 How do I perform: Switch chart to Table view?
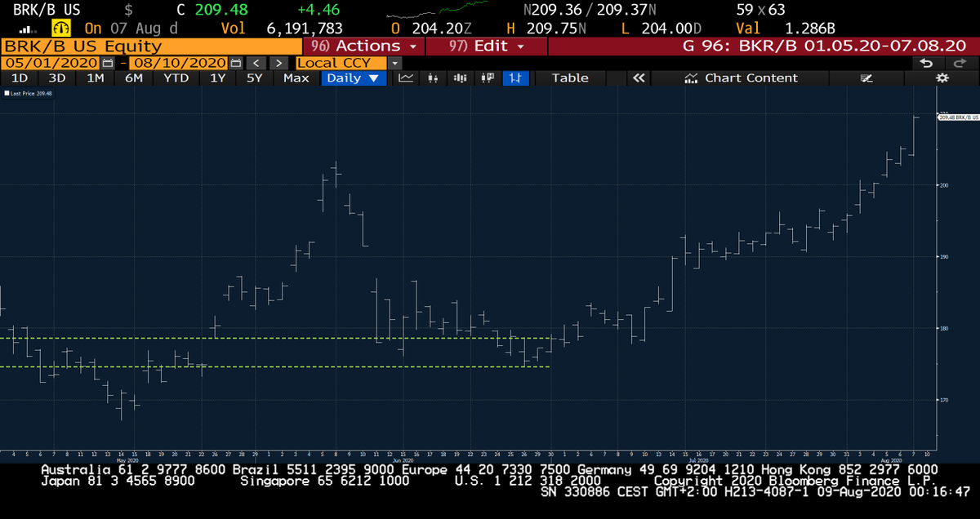tap(570, 78)
